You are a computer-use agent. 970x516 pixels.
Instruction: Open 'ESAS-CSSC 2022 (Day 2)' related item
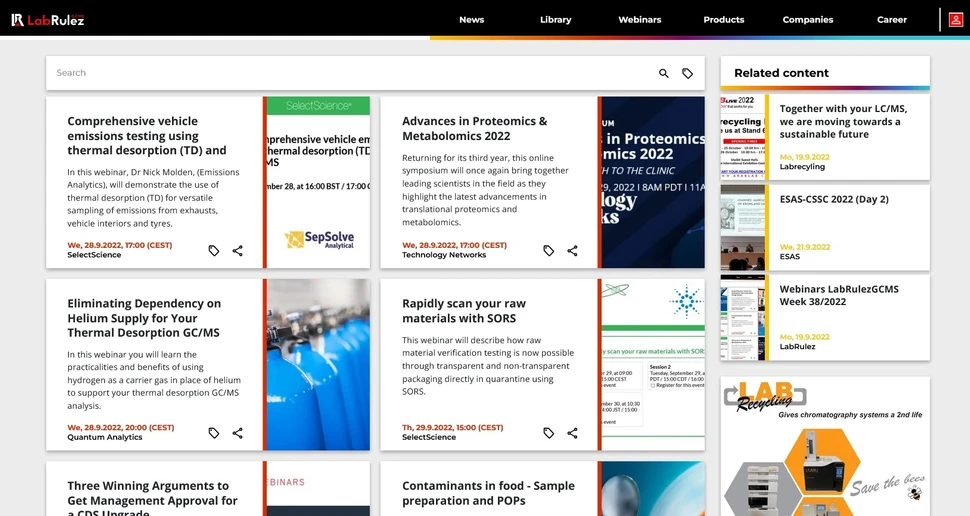tap(834, 199)
